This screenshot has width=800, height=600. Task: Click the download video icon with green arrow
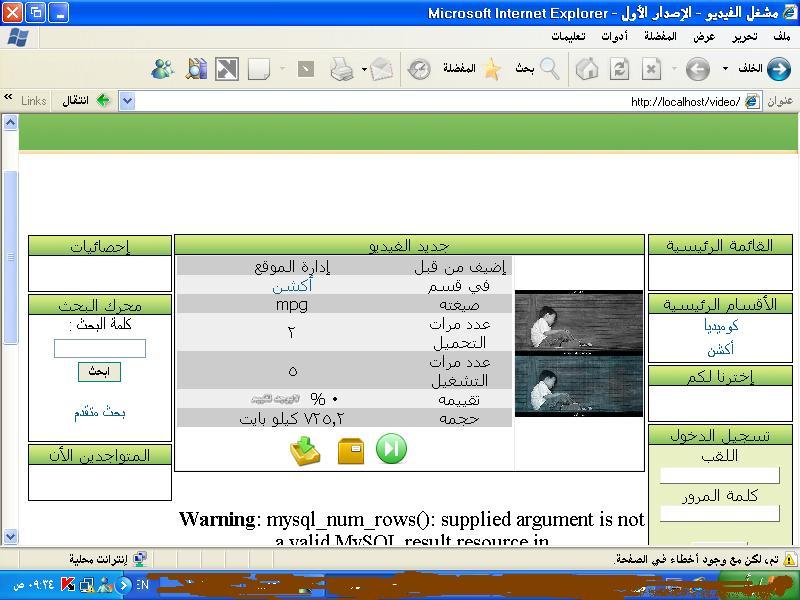[x=305, y=451]
